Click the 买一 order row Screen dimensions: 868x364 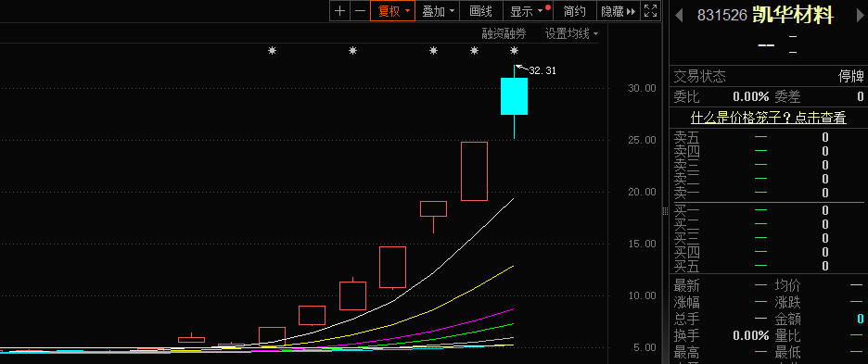(769, 210)
